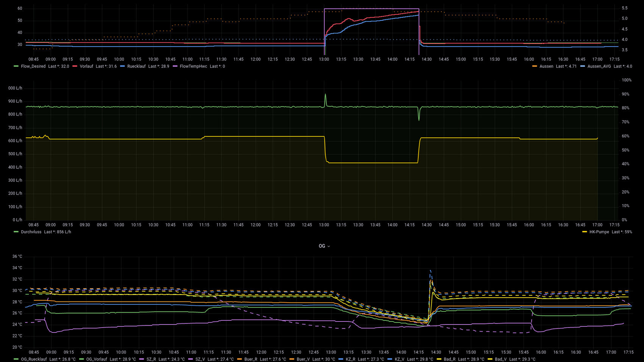Click the yellow HK-Pumpe legend color marker
Image resolution: width=644 pixels, height=362 pixels.
(x=585, y=232)
